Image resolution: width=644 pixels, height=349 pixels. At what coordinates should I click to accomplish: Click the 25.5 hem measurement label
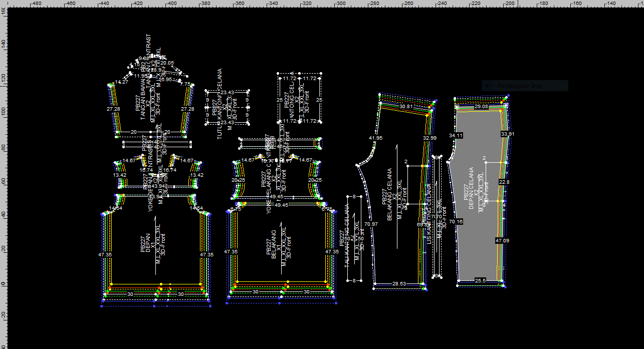[x=480, y=281]
